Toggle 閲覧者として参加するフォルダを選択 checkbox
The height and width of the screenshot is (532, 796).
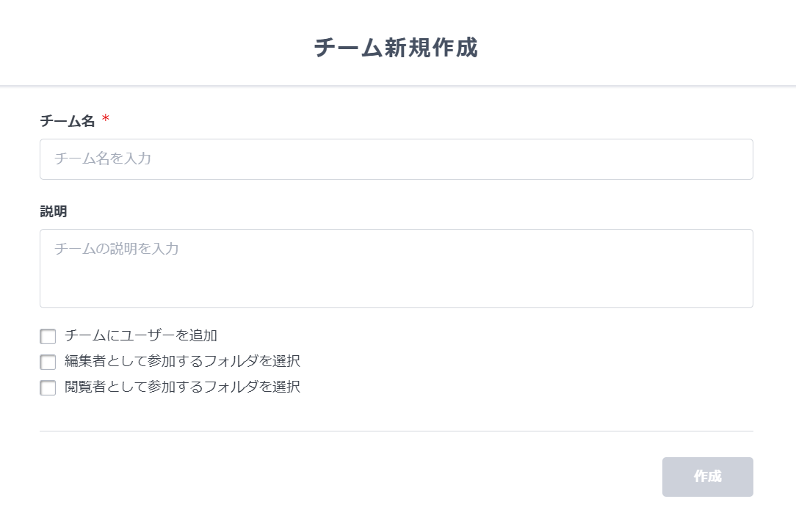click(48, 387)
